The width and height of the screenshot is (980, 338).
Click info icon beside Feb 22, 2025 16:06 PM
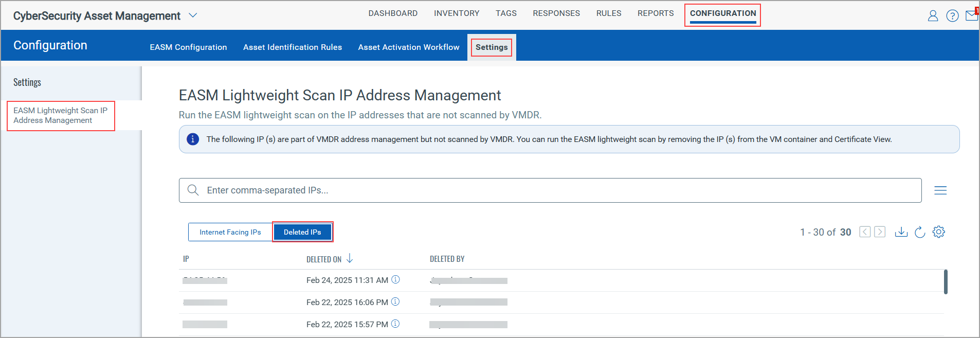395,301
